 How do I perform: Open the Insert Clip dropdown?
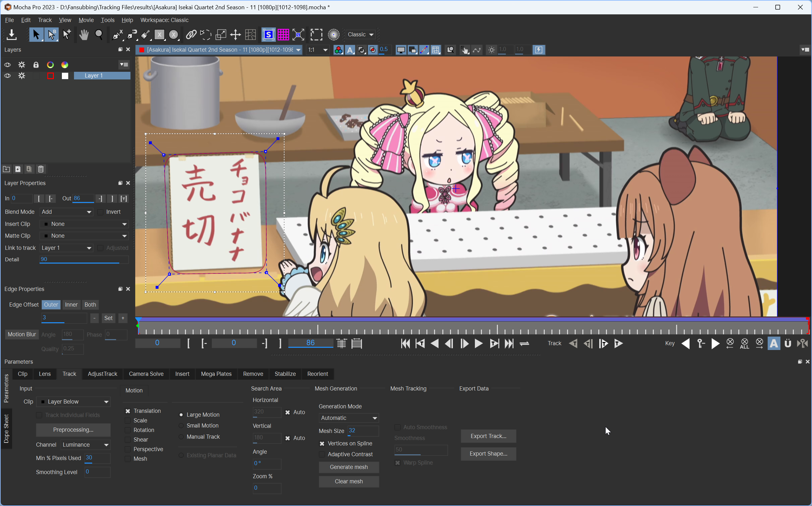tap(84, 224)
